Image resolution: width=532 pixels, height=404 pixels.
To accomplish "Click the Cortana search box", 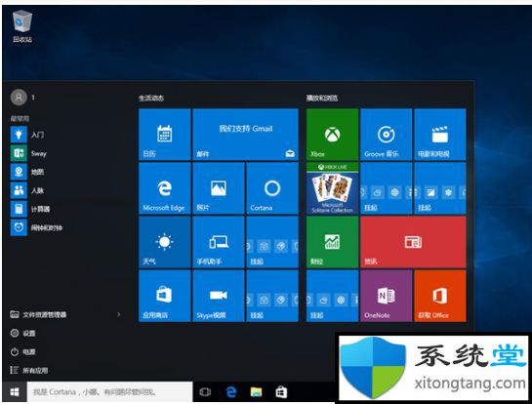I will tap(109, 392).
